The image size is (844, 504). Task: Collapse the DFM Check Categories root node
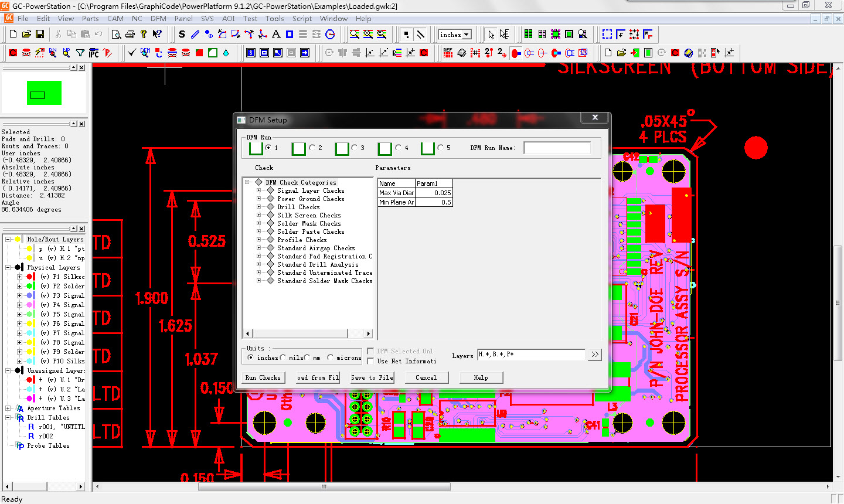click(247, 182)
